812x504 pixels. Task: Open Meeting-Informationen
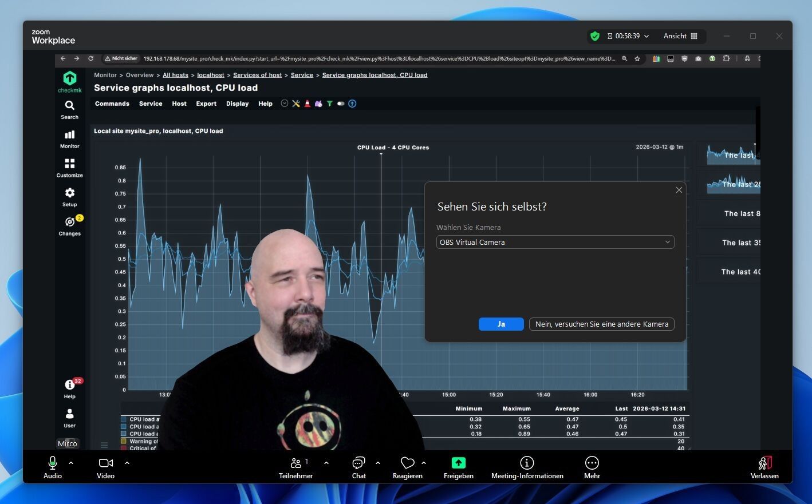(527, 463)
